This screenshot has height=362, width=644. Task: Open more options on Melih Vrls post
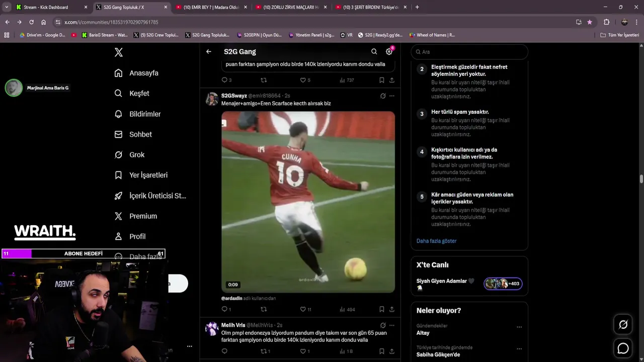click(x=391, y=325)
